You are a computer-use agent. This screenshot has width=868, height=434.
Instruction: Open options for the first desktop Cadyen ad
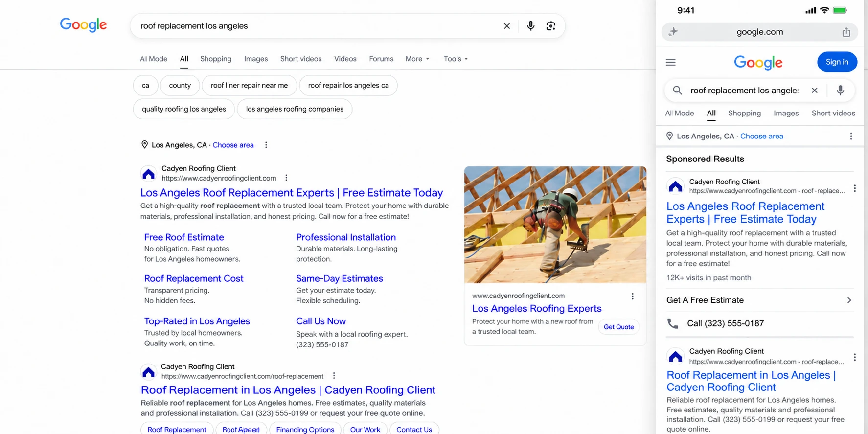286,178
